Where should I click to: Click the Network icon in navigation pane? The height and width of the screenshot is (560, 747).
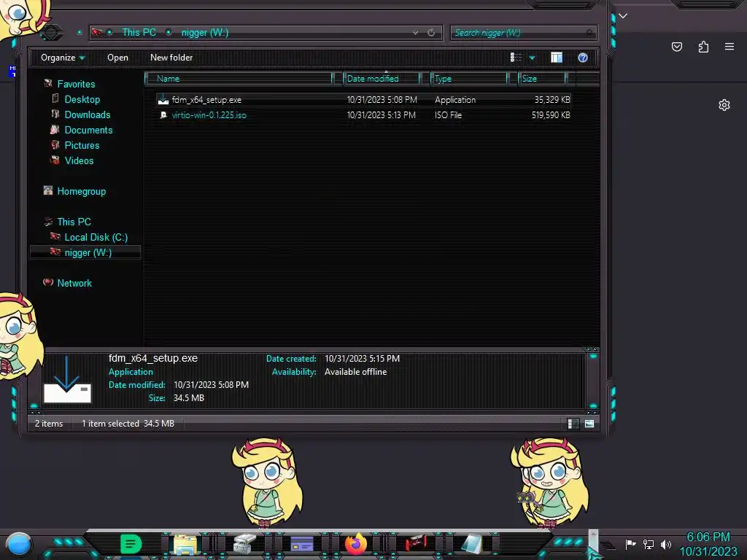(48, 282)
